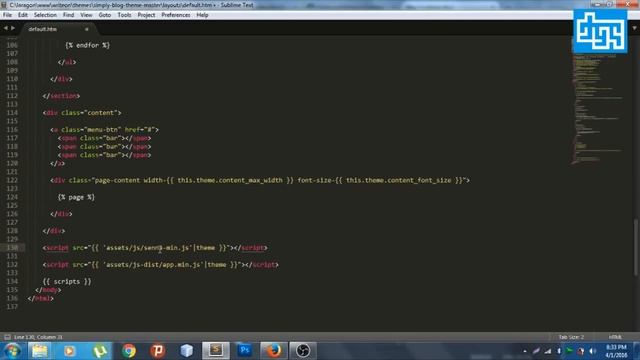Open the Preferences menu
Screen dimensions: 640x360
pyautogui.click(x=176, y=15)
